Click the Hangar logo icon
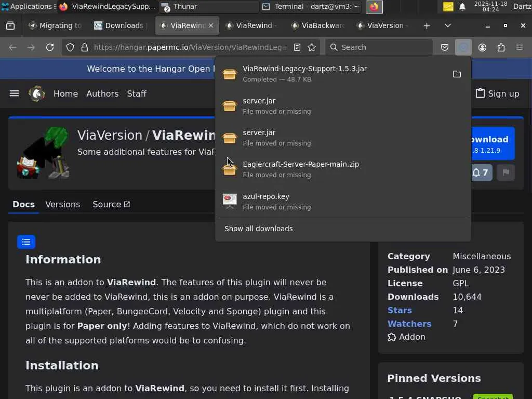Screen dimensions: 532x399 (37, 94)
